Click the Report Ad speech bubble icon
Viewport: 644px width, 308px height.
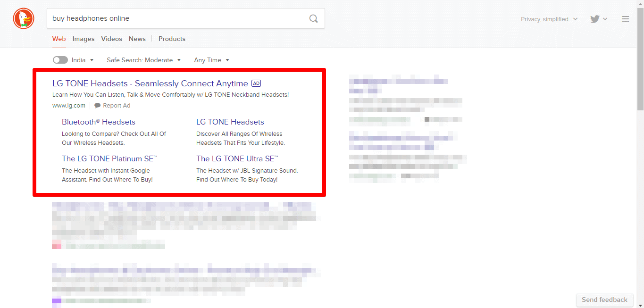[x=97, y=106]
